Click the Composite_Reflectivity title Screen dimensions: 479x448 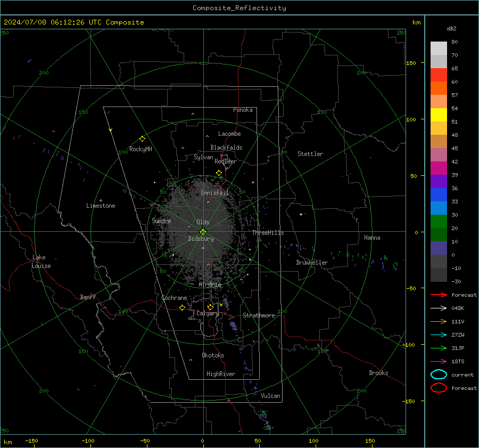(x=239, y=8)
